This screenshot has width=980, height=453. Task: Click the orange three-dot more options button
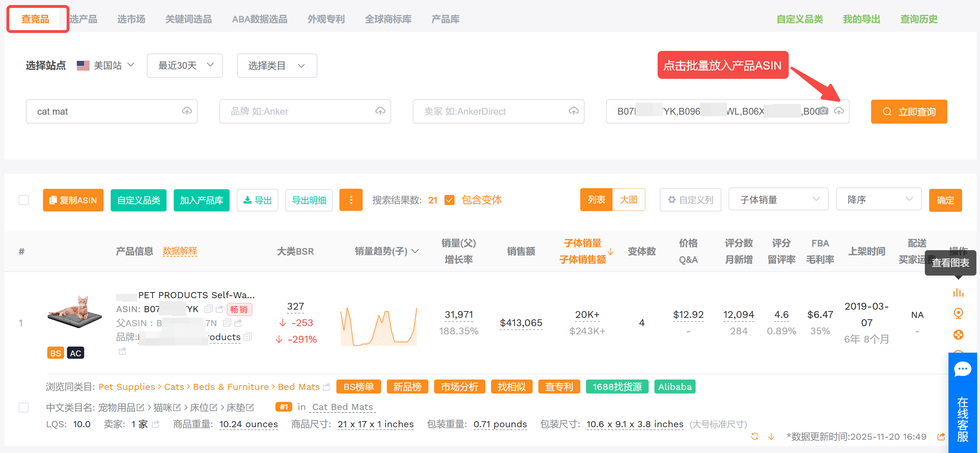pos(350,200)
